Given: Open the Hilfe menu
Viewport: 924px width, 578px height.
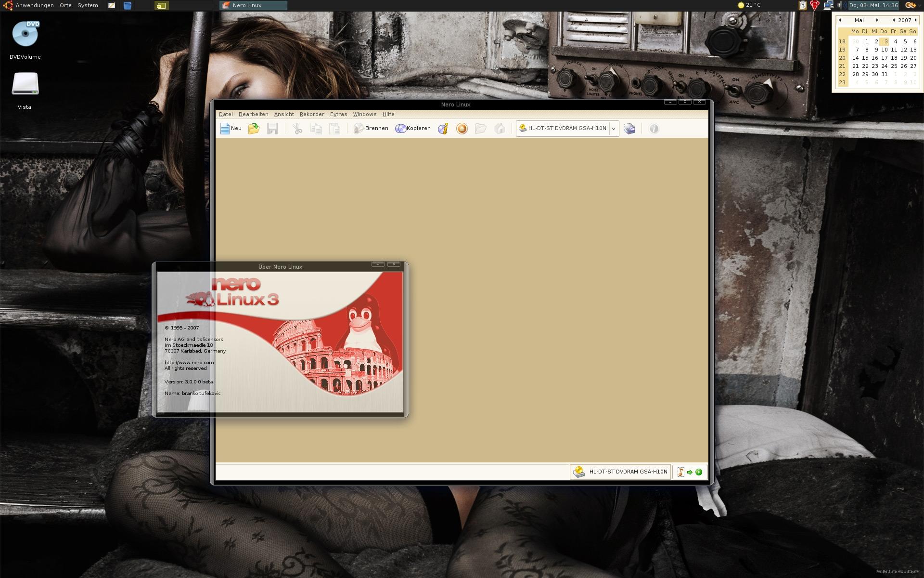Looking at the screenshot, I should [388, 114].
